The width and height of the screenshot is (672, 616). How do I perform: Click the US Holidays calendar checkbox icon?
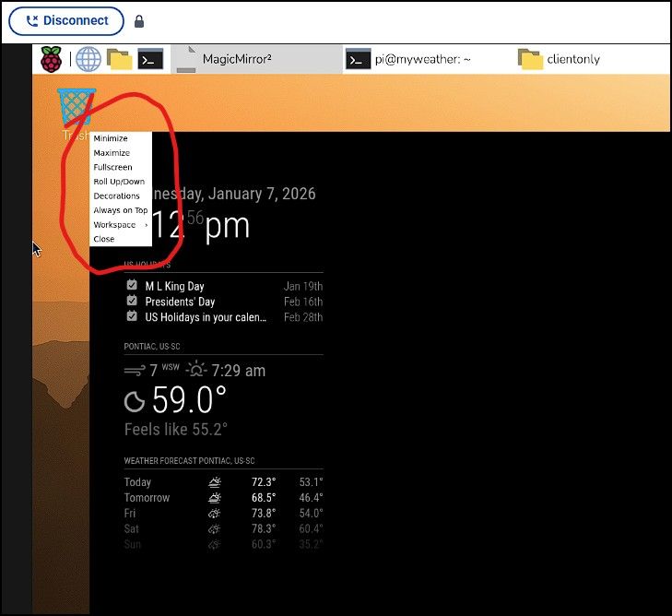click(x=132, y=317)
